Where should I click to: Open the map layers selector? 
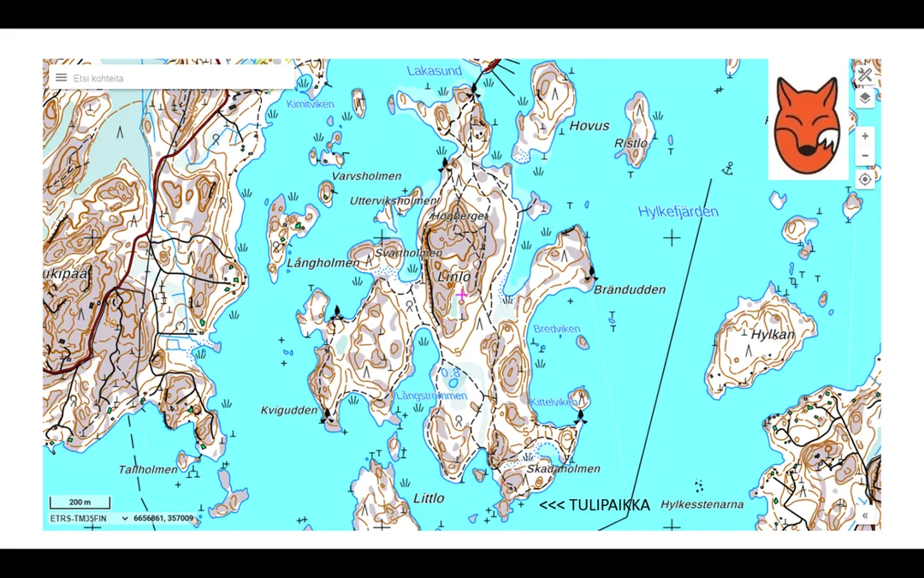[865, 98]
